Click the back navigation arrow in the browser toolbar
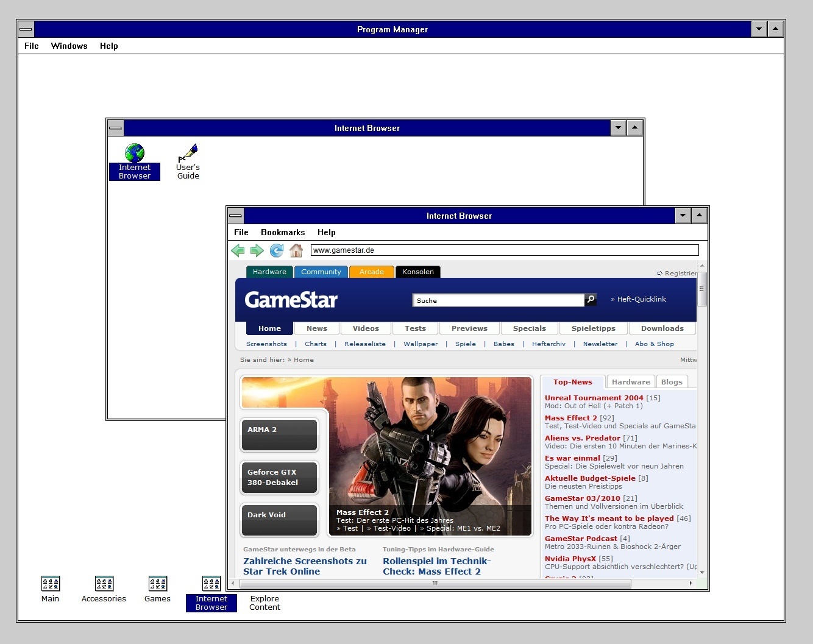The image size is (813, 644). point(238,250)
